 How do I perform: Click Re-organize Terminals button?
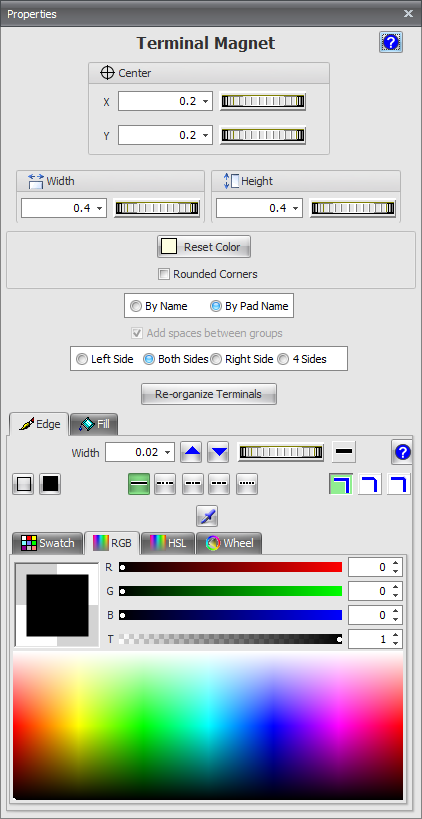tap(208, 394)
